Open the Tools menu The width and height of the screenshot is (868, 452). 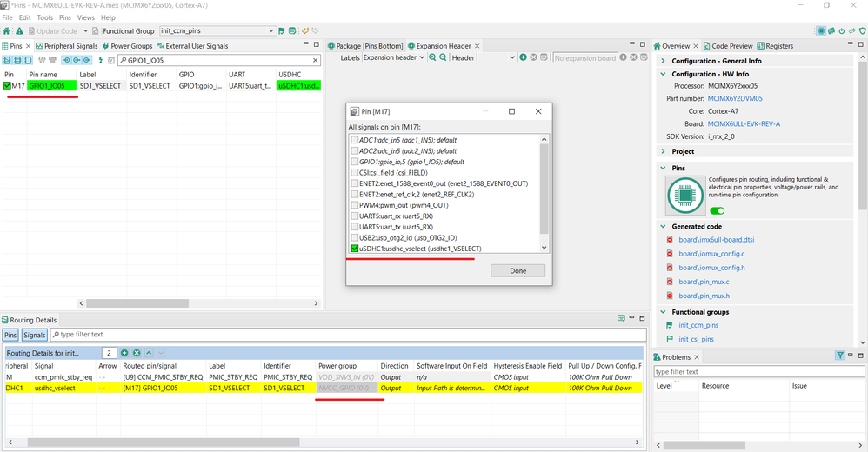45,17
